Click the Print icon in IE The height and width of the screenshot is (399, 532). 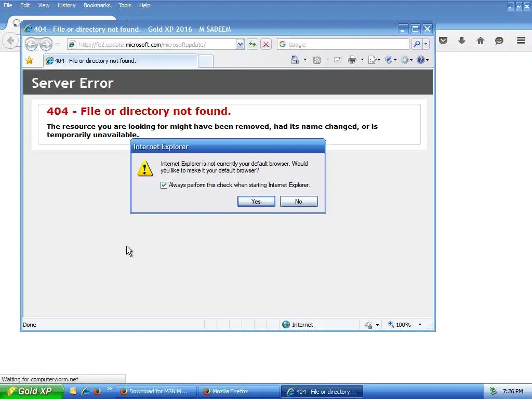[x=352, y=60]
